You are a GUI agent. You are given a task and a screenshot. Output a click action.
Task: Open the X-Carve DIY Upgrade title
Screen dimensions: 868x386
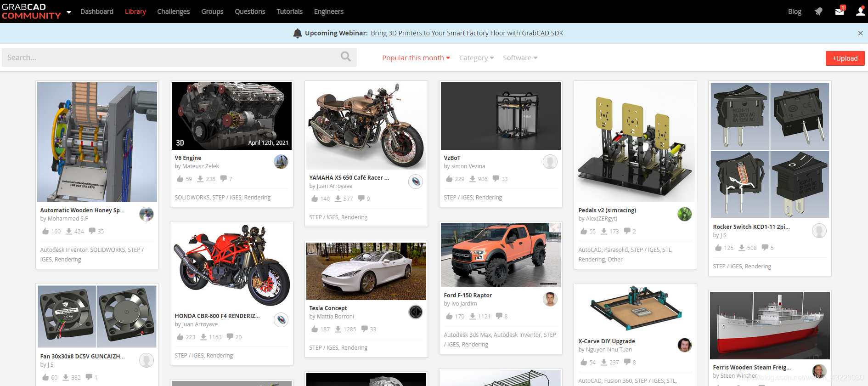607,341
